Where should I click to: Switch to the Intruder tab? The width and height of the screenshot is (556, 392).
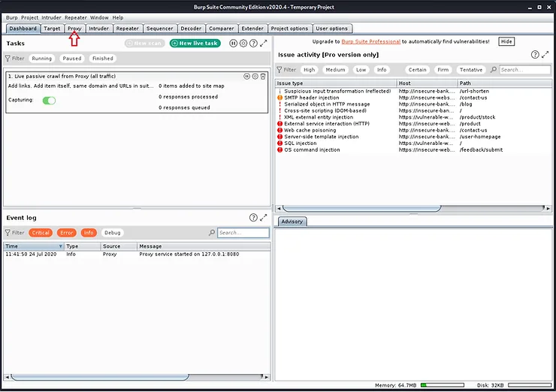pyautogui.click(x=98, y=29)
